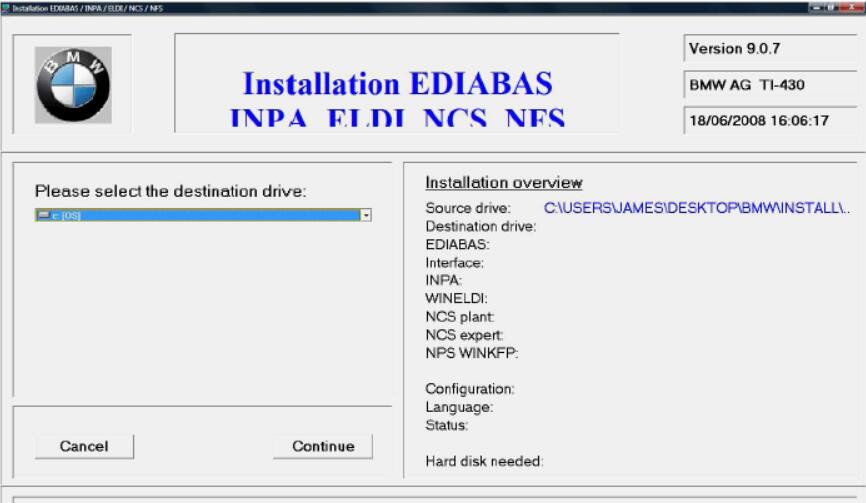Image resolution: width=866 pixels, height=503 pixels.
Task: Click the 'Interface:' overview label
Action: point(455,263)
